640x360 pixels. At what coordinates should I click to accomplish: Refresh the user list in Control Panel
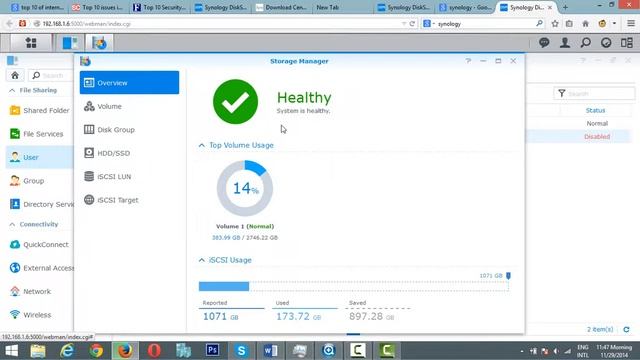[627, 329]
